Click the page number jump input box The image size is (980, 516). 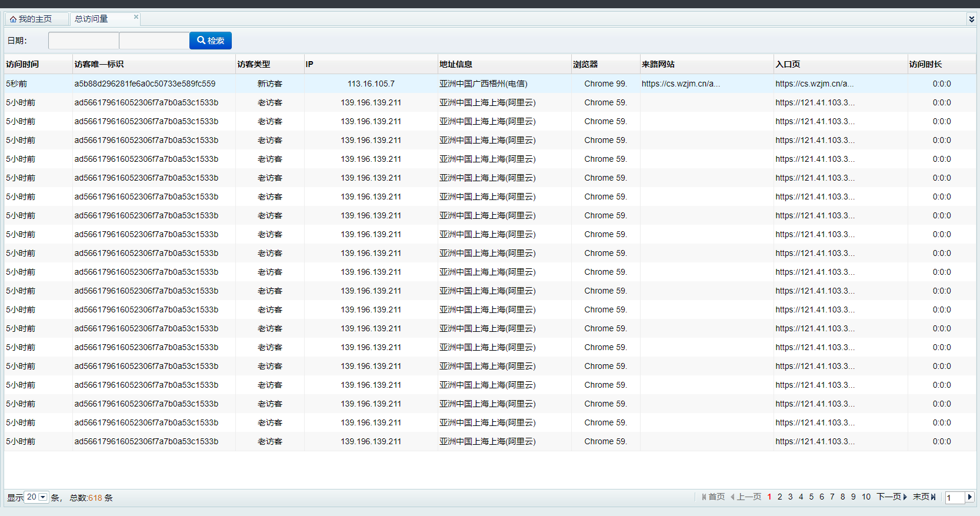tap(954, 498)
